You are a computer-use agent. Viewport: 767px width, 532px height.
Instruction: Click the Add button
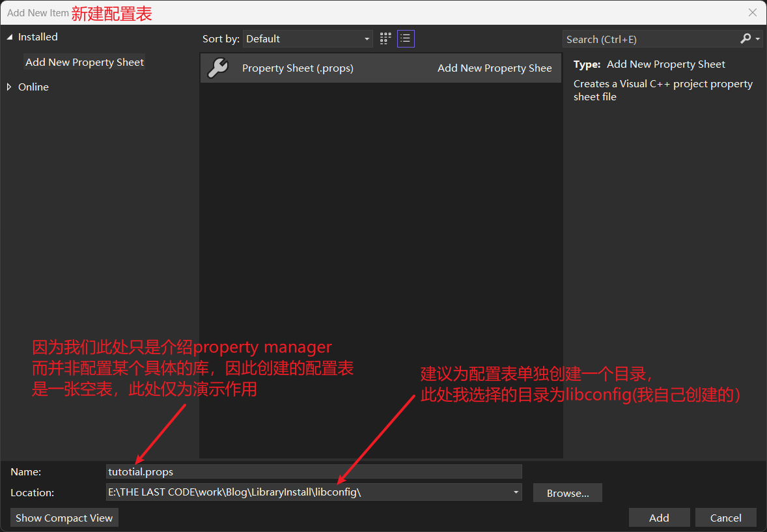coord(659,518)
